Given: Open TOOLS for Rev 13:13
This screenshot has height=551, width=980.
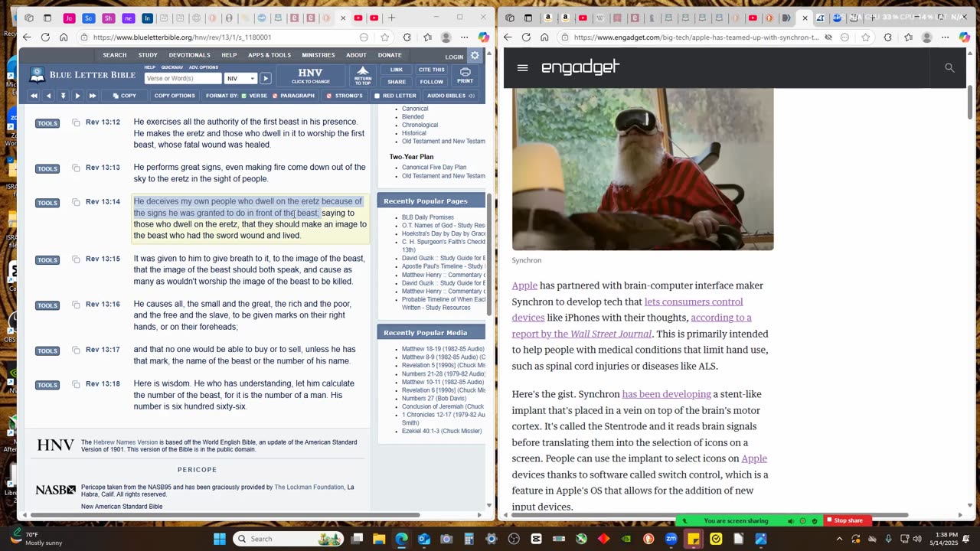Looking at the screenshot, I should click(x=47, y=168).
